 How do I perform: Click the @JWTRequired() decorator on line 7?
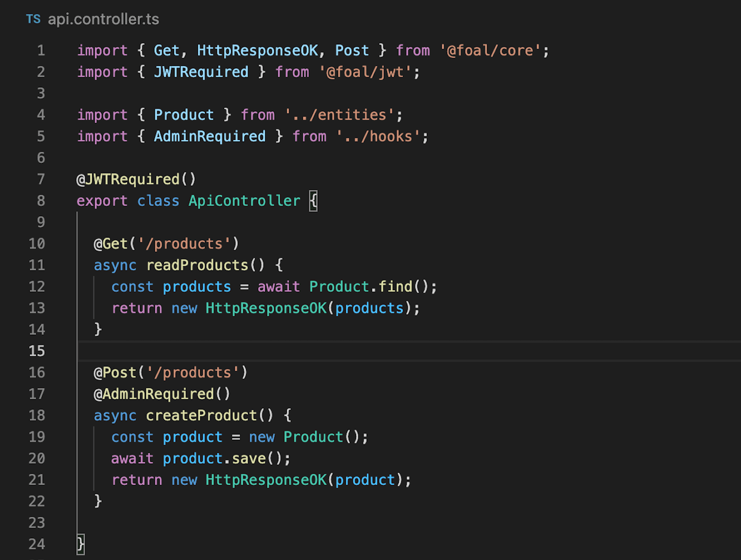(x=136, y=179)
